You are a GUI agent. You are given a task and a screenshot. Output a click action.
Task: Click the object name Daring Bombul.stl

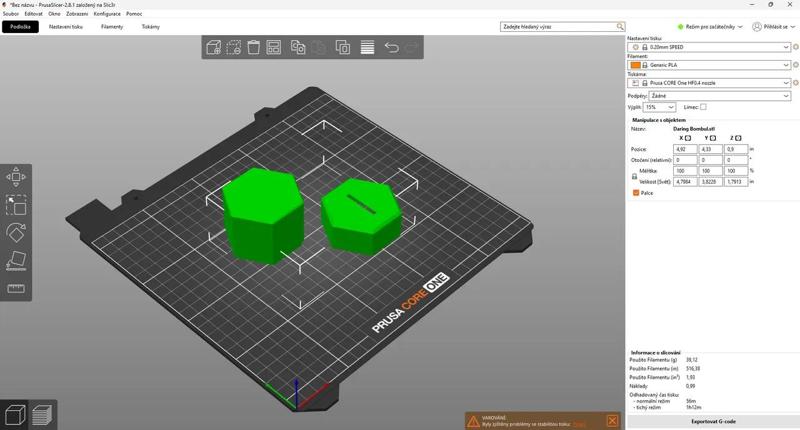tap(693, 129)
